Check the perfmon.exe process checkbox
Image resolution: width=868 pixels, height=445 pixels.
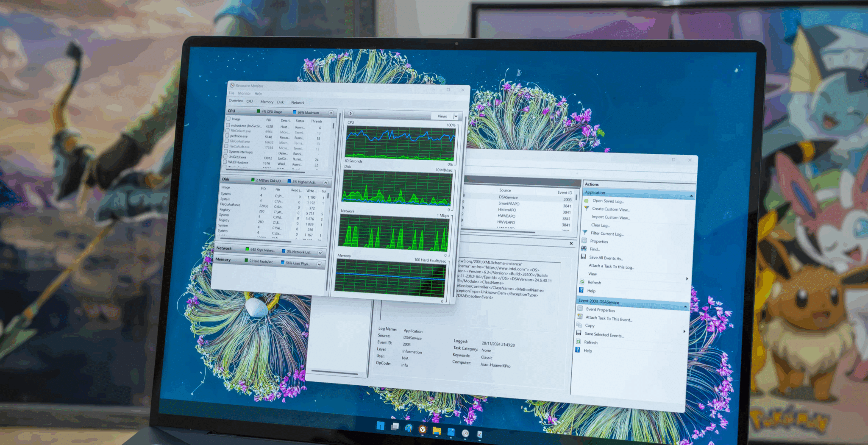pos(227,136)
